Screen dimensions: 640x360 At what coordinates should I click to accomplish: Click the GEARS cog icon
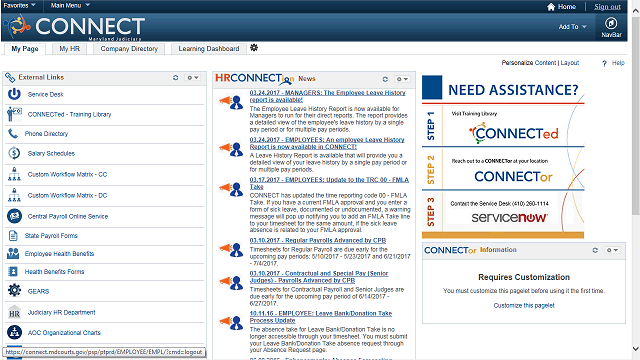14,291
